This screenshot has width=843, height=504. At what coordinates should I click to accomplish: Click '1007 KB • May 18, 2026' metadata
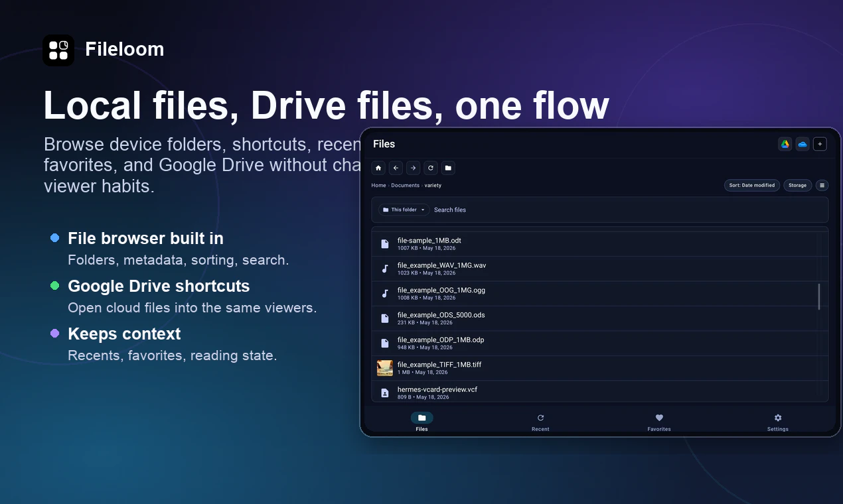click(x=426, y=248)
